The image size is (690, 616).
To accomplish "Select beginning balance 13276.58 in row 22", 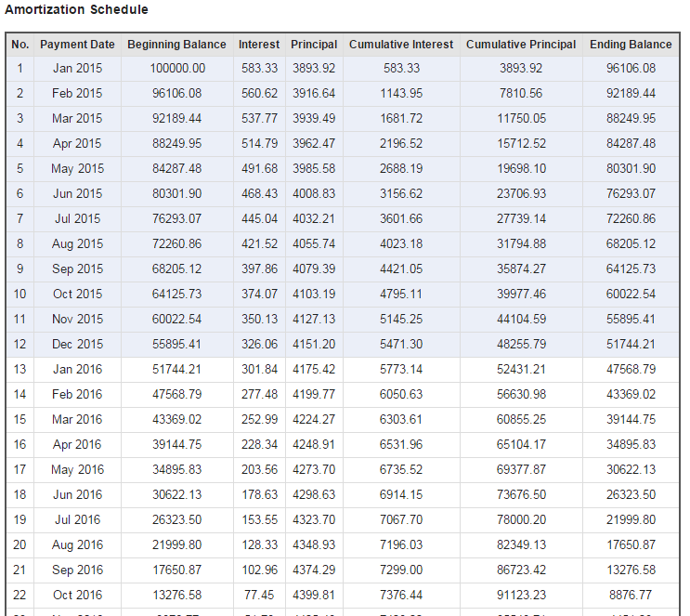I will (176, 596).
